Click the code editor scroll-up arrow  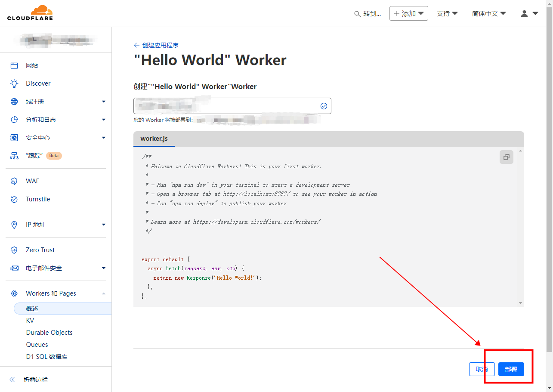[521, 151]
